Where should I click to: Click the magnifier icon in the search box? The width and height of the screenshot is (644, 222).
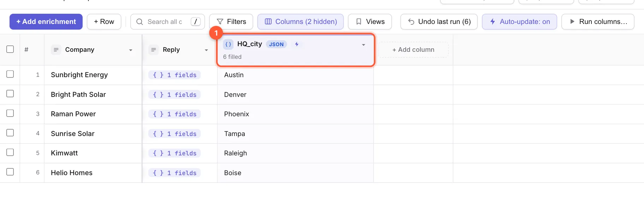click(140, 21)
